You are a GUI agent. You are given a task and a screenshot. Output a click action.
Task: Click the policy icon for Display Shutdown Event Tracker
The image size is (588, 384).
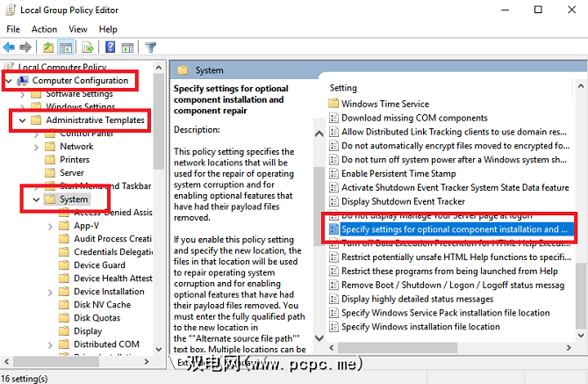point(333,201)
